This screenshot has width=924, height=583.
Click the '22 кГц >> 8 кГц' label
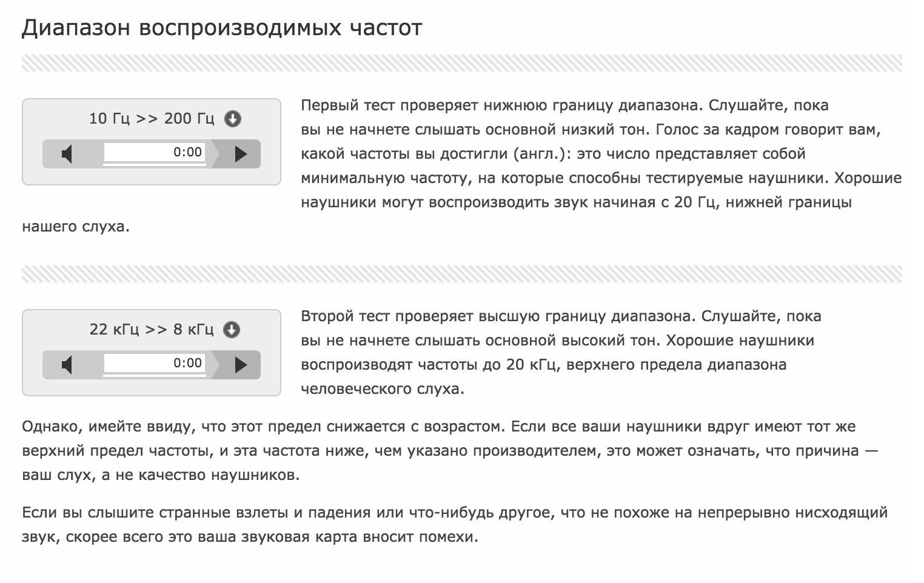point(152,330)
